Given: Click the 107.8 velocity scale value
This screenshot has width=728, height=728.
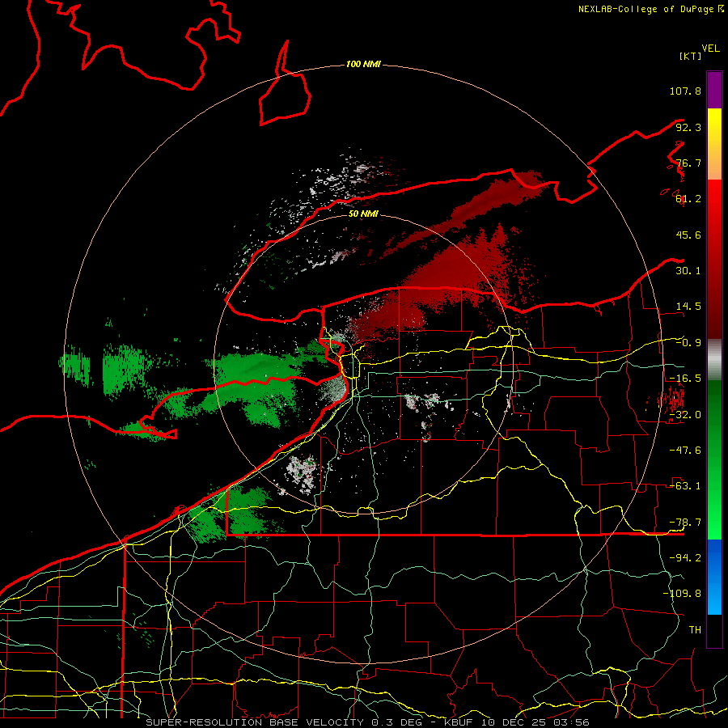Looking at the screenshot, I should click(685, 91).
